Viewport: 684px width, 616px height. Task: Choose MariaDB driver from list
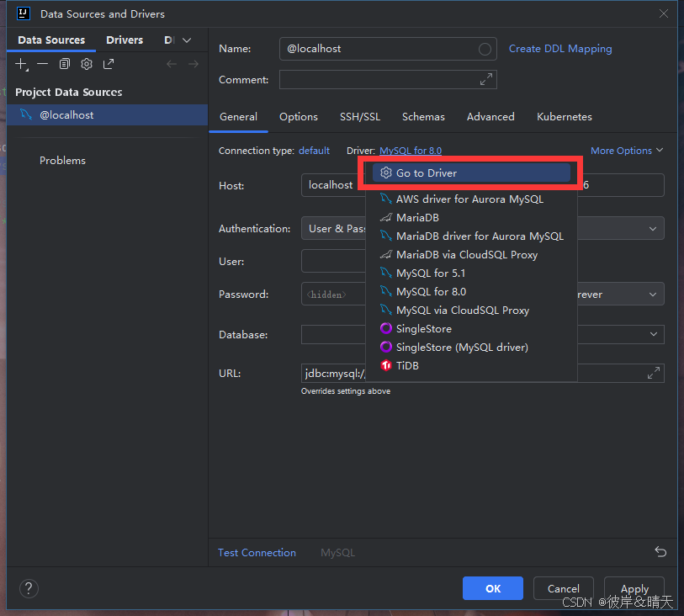[x=471, y=218]
